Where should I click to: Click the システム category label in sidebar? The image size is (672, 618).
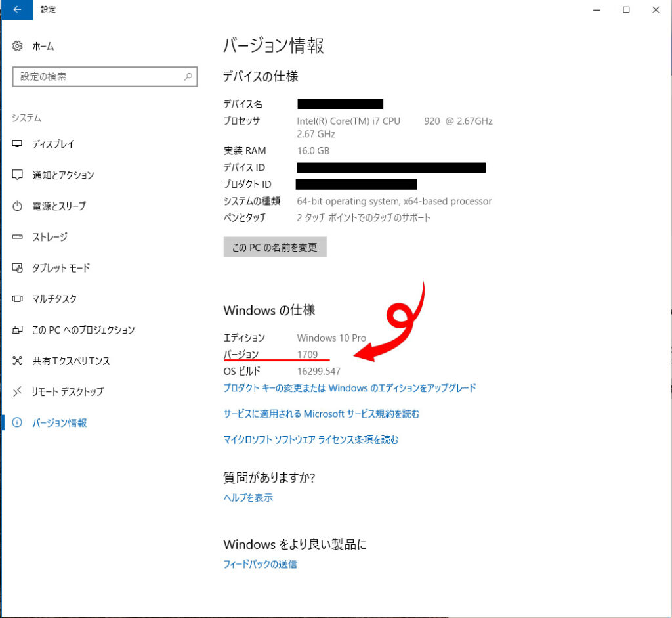[x=26, y=118]
